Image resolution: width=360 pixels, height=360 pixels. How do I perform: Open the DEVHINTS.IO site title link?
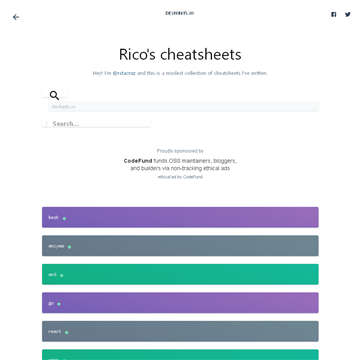pos(180,13)
